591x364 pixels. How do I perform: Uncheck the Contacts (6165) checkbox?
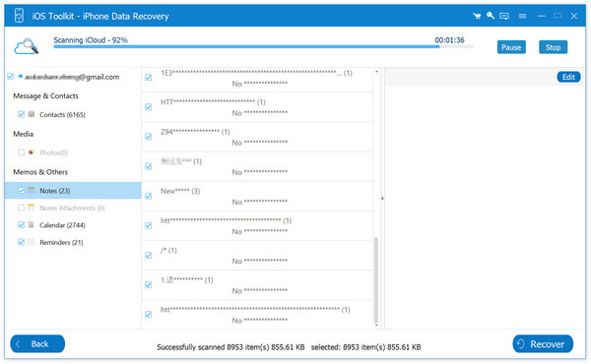(21, 114)
